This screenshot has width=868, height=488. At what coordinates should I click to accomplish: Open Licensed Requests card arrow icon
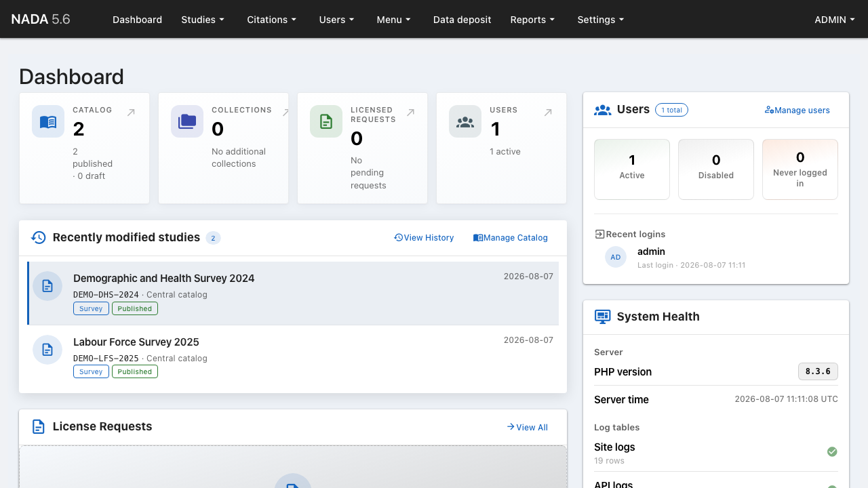[410, 113]
